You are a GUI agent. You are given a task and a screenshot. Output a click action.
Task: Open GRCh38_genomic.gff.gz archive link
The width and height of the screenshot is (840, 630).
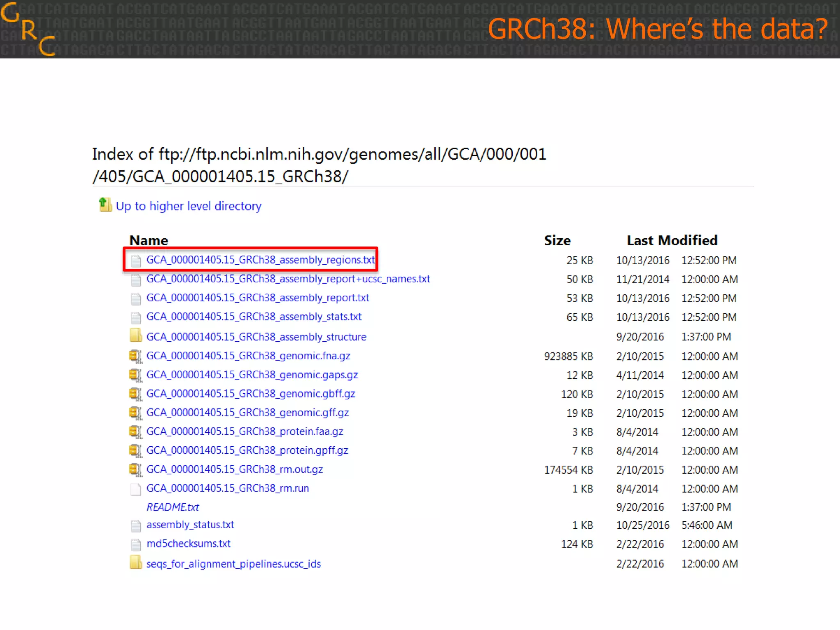coord(248,413)
